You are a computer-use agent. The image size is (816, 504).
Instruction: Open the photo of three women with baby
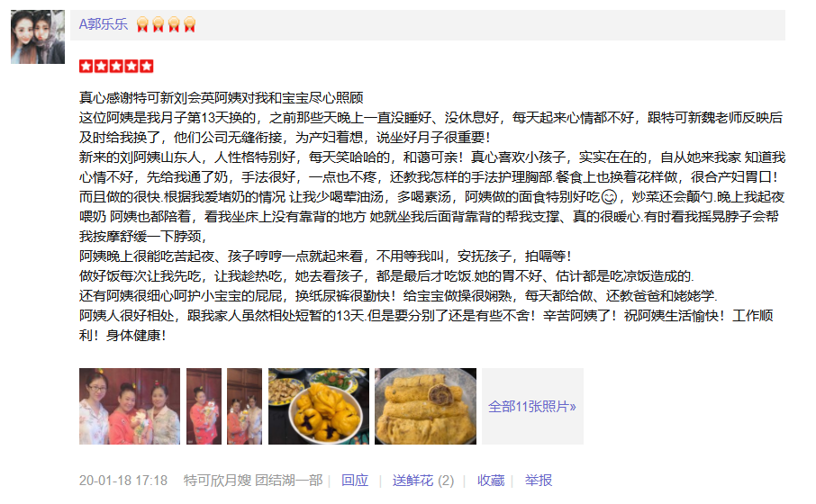pos(130,406)
